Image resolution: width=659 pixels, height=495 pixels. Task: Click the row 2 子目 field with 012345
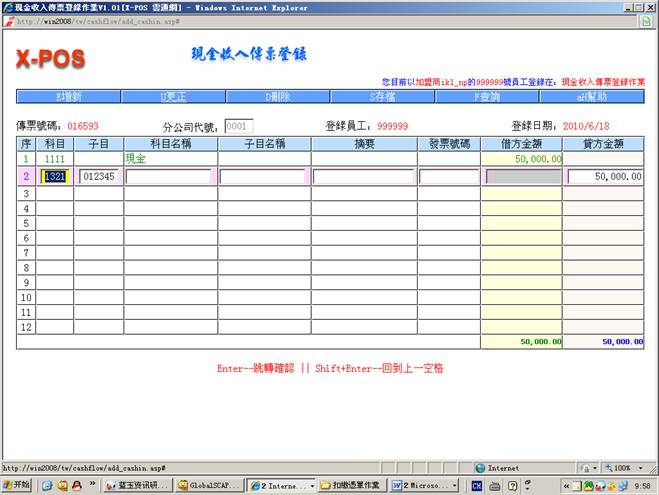tap(98, 176)
